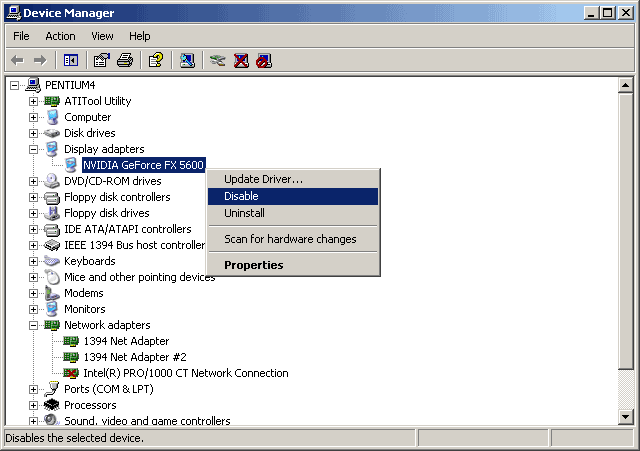Expand the Computer node
Viewport: 640px width, 451px height.
[33, 117]
